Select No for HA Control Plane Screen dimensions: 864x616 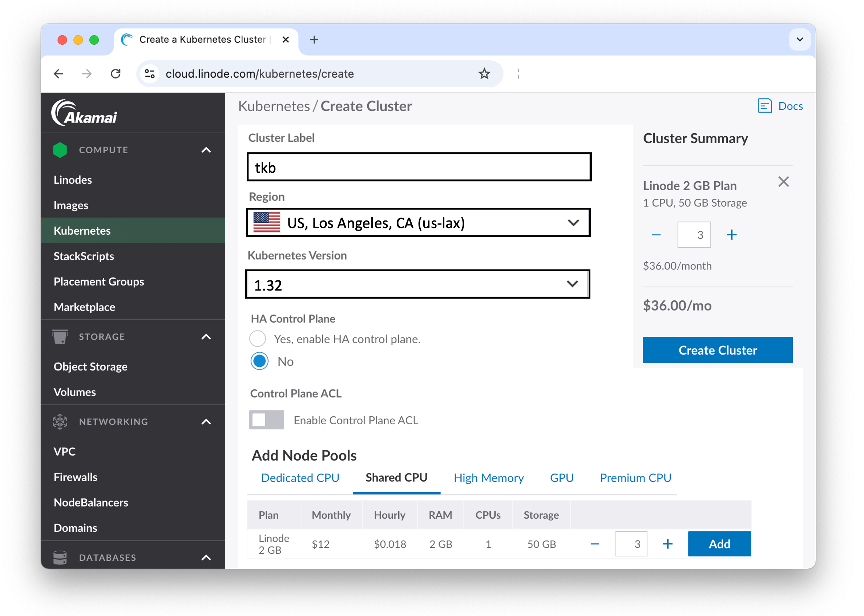[259, 361]
